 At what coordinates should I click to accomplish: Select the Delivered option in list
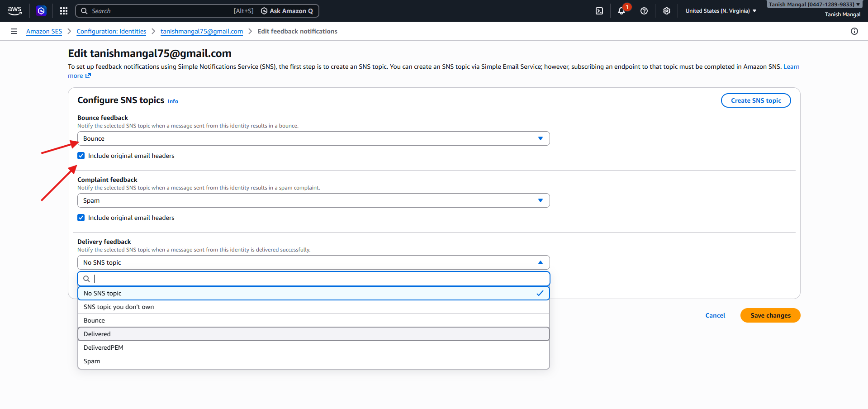(313, 334)
